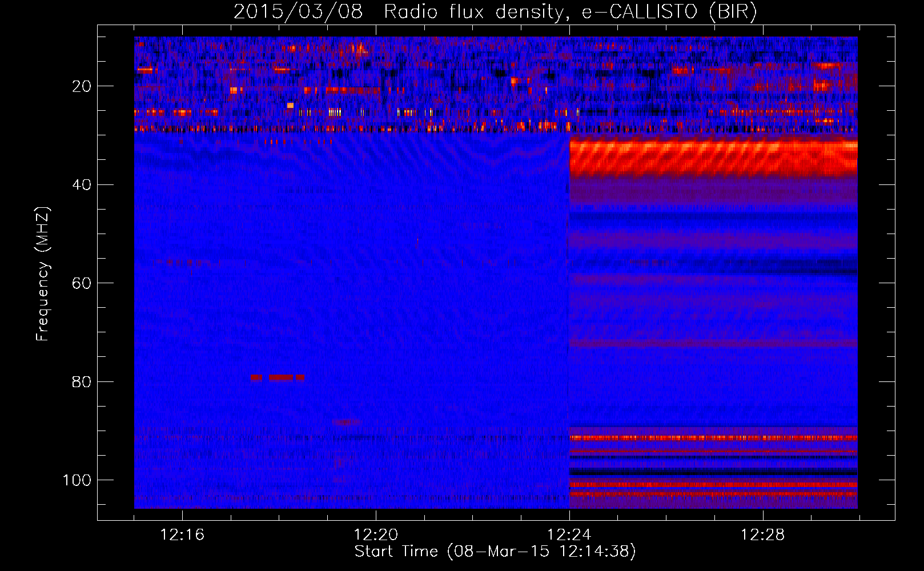Click the '100' frequency tick label
Screen dimensions: 924x571
pos(77,480)
